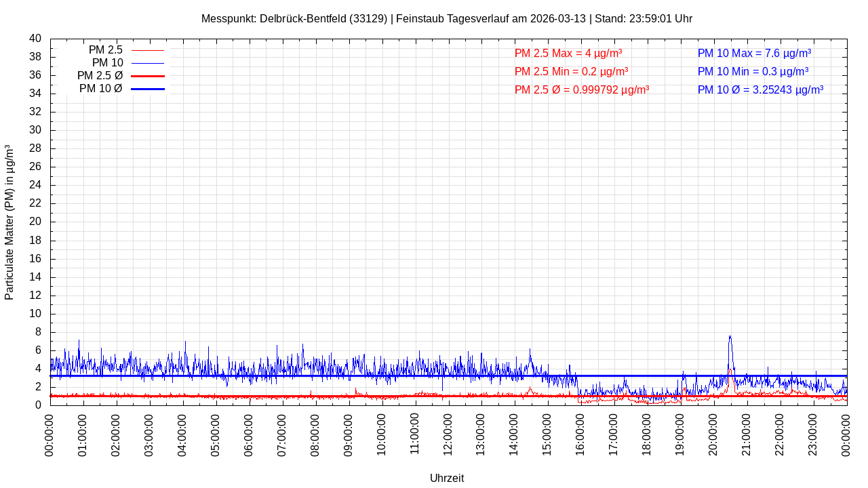868x488 pixels.
Task: Click the Uhrzeit x-axis label
Action: pyautogui.click(x=447, y=478)
